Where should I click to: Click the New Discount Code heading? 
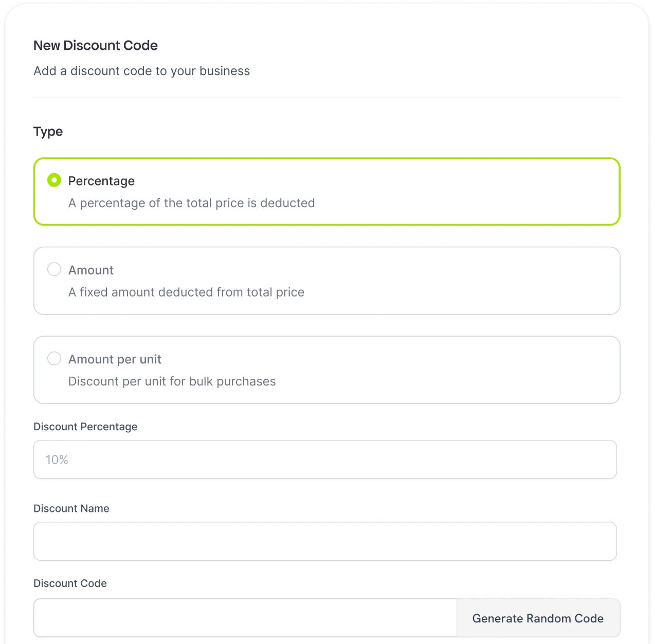[95, 45]
